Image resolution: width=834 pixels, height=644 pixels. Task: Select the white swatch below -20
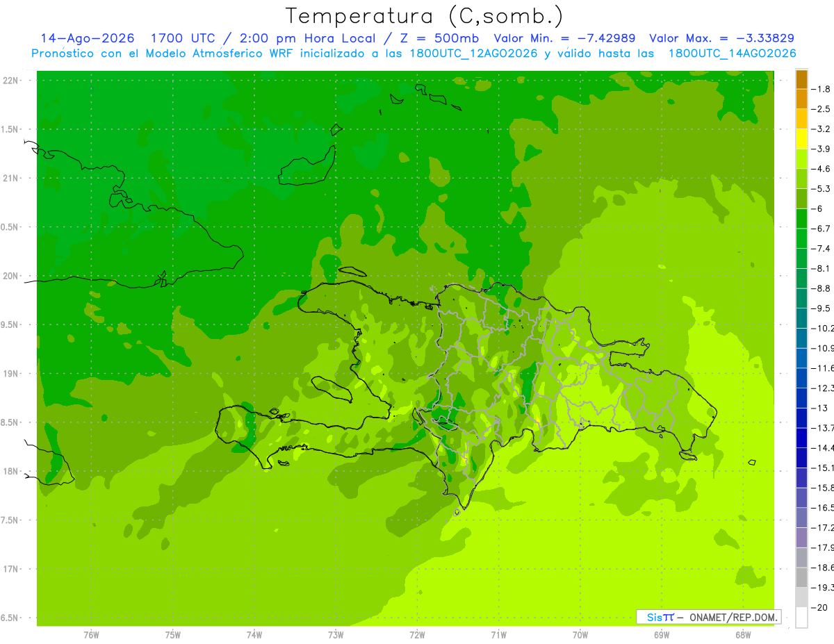(x=801, y=618)
